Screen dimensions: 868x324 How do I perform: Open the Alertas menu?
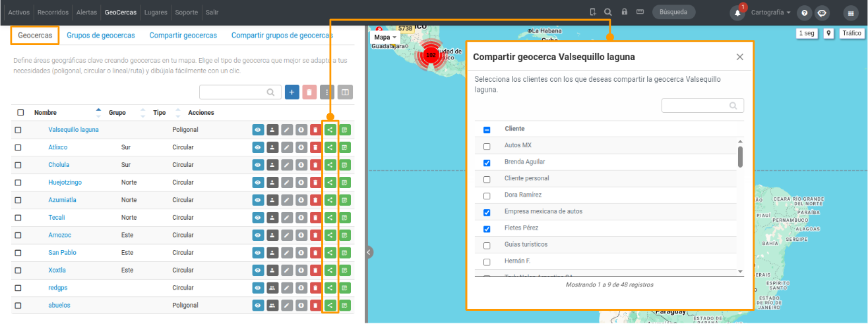click(86, 13)
